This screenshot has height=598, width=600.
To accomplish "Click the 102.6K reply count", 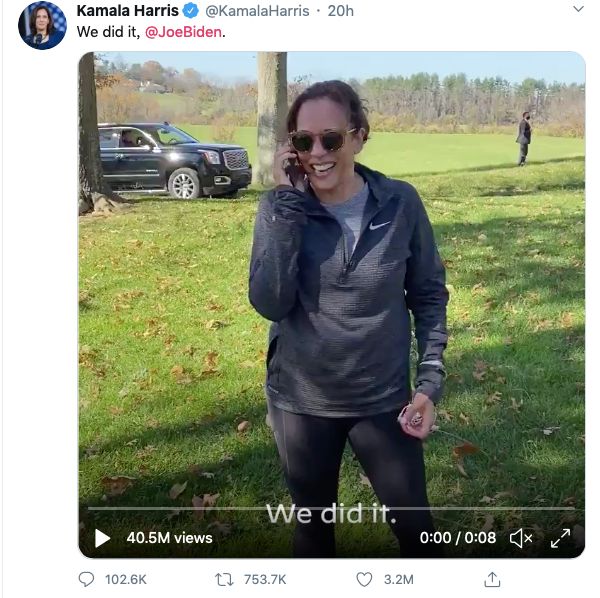I will tap(126, 579).
